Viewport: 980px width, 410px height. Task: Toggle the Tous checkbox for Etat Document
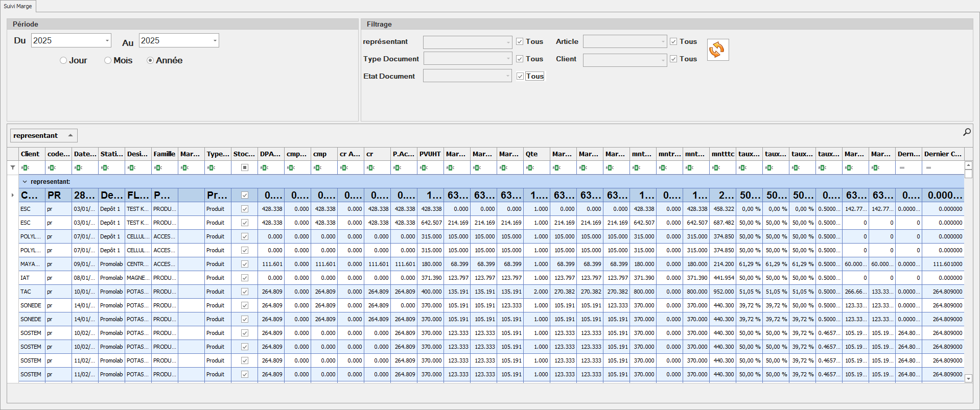coord(520,77)
